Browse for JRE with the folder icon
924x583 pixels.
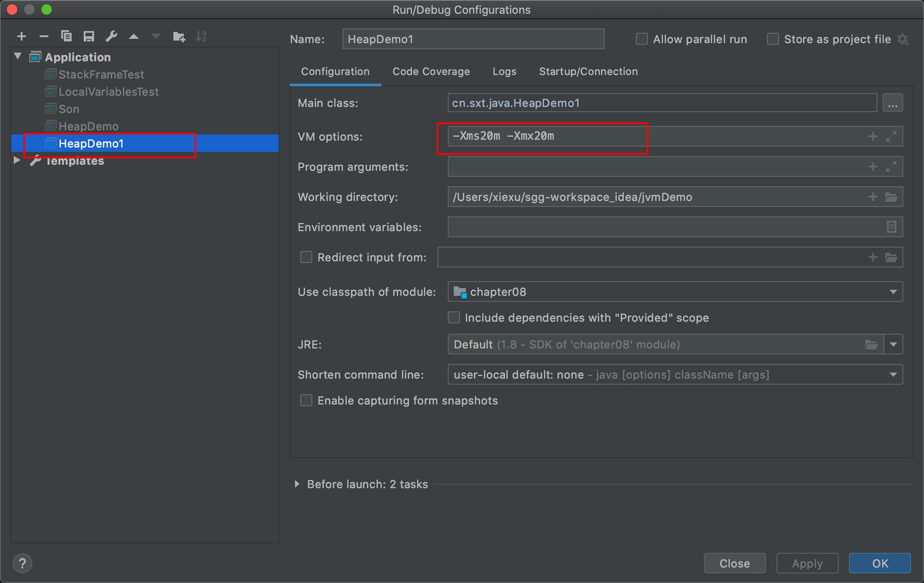pyautogui.click(x=871, y=345)
